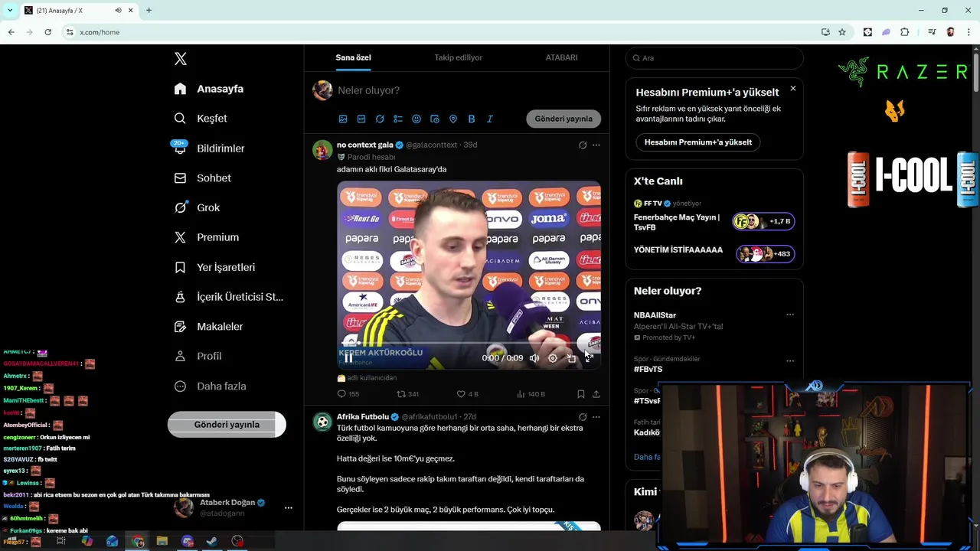
Task: Open X logo home link
Action: [x=180, y=59]
